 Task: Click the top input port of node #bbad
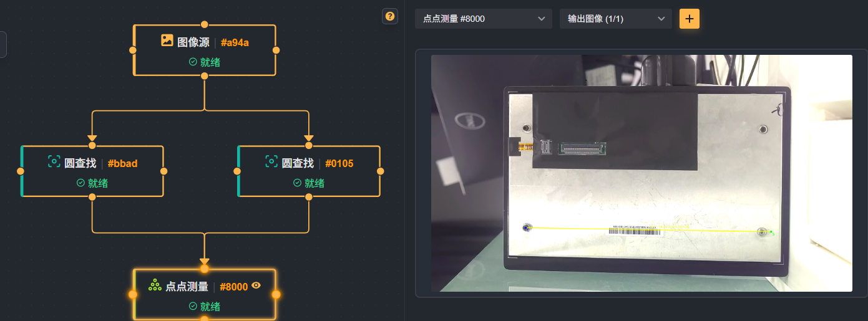(92, 145)
